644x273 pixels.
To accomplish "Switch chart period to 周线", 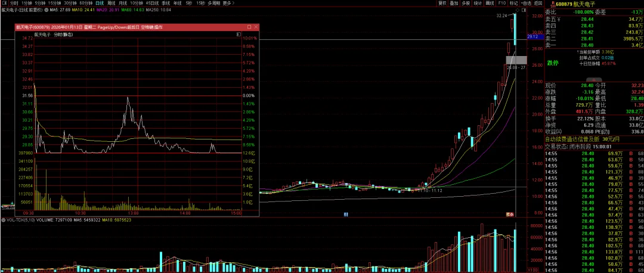I will (112, 3).
